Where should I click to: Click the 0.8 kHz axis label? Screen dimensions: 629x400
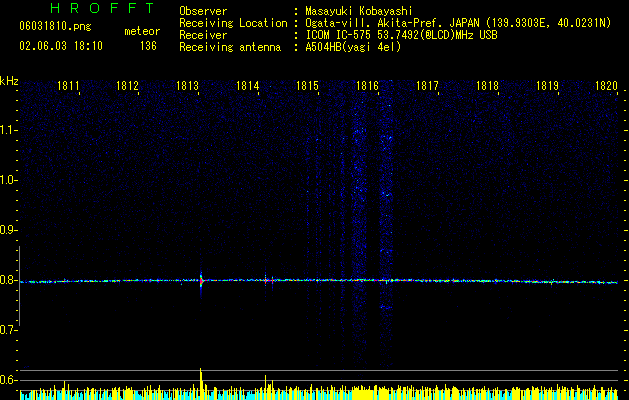[x=8, y=280]
